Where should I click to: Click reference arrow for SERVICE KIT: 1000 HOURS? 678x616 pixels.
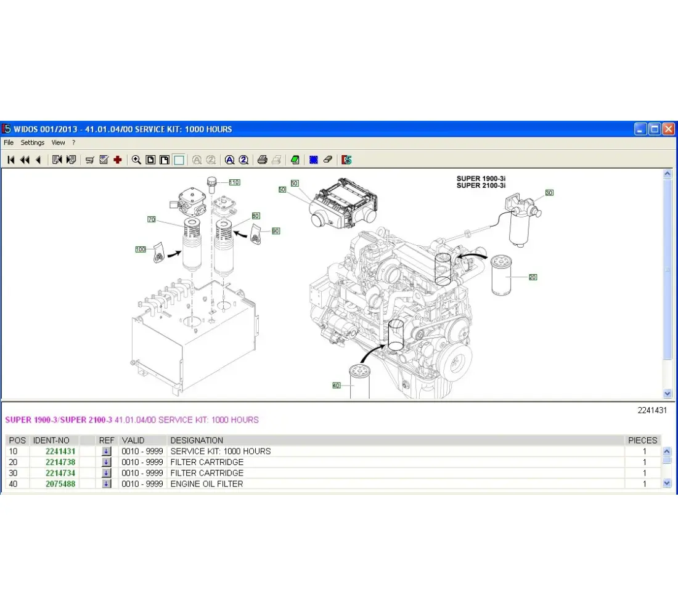click(106, 452)
